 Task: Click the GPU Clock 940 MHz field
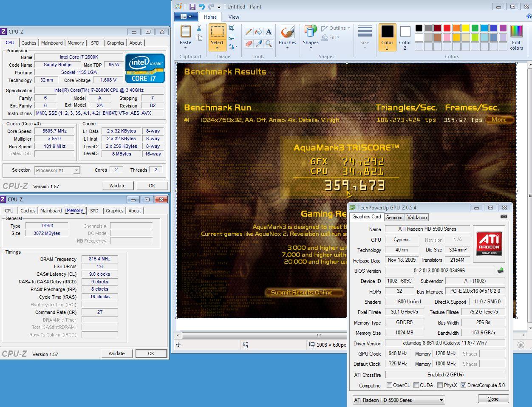point(398,353)
